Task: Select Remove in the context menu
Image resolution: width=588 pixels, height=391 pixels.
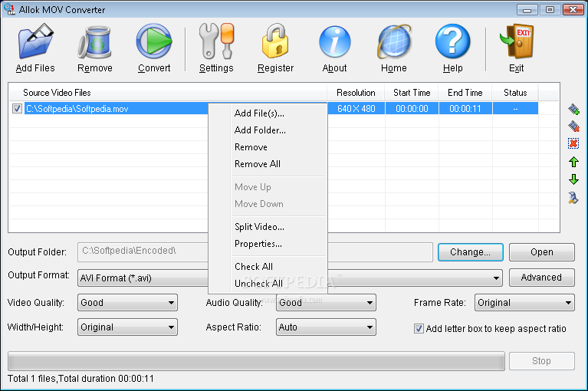Action: pos(251,147)
